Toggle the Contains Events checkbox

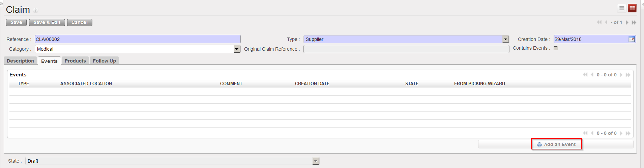coord(556,48)
